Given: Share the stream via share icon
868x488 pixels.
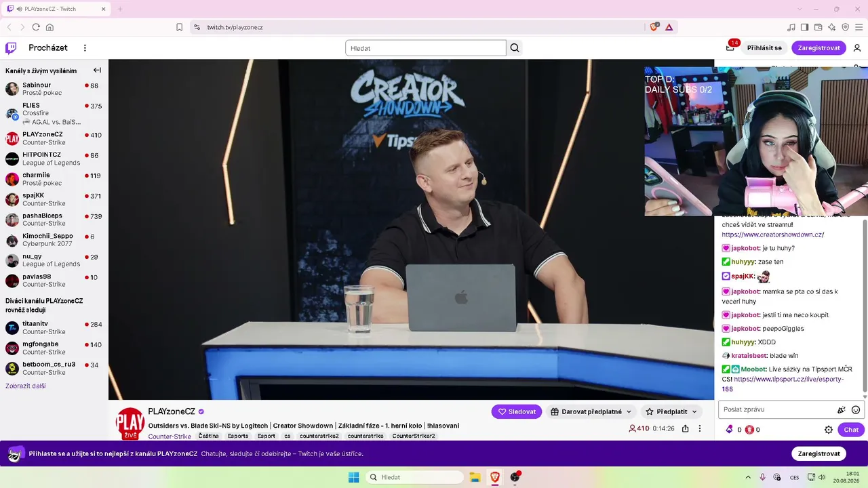Looking at the screenshot, I should pos(686,428).
